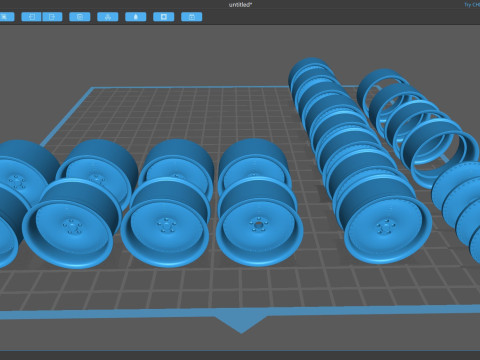Click the export icon with outward arrow
Viewport: 480px width, 360px height.
click(x=52, y=17)
